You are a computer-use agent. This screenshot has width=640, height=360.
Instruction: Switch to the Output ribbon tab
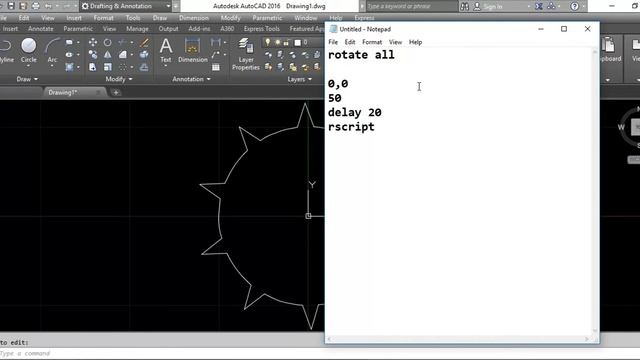168,29
